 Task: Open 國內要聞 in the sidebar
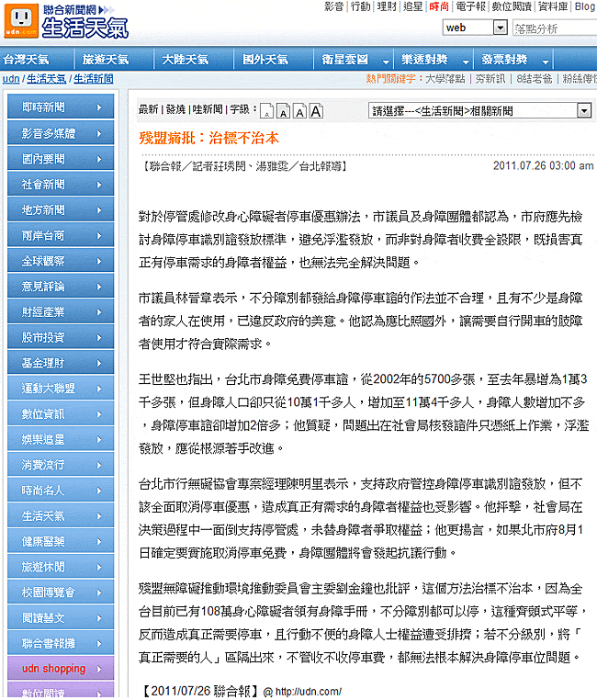(x=61, y=158)
